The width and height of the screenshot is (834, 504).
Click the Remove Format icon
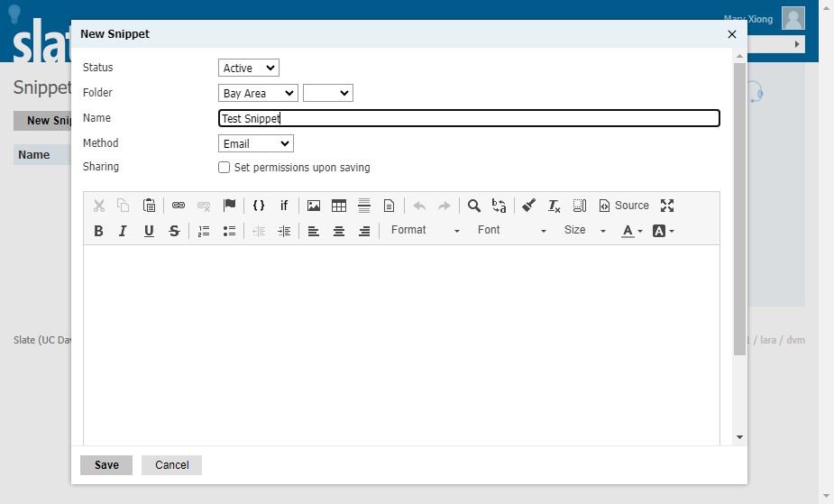(x=554, y=206)
